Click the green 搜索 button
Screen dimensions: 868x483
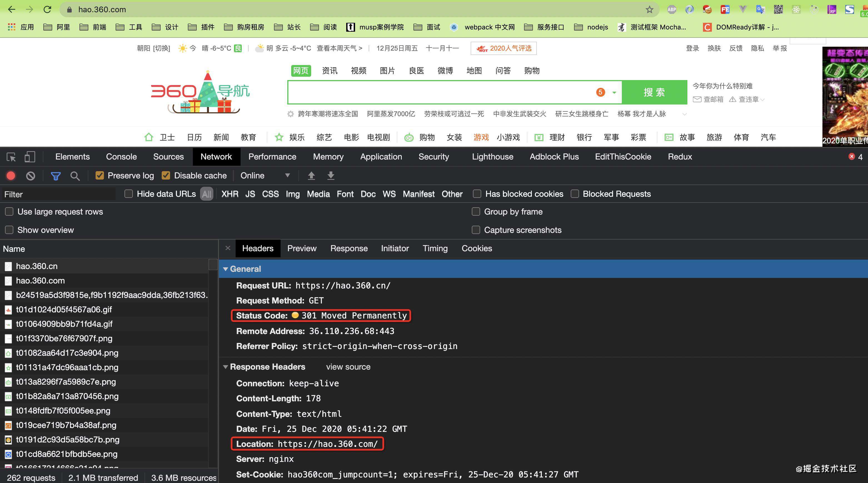654,92
